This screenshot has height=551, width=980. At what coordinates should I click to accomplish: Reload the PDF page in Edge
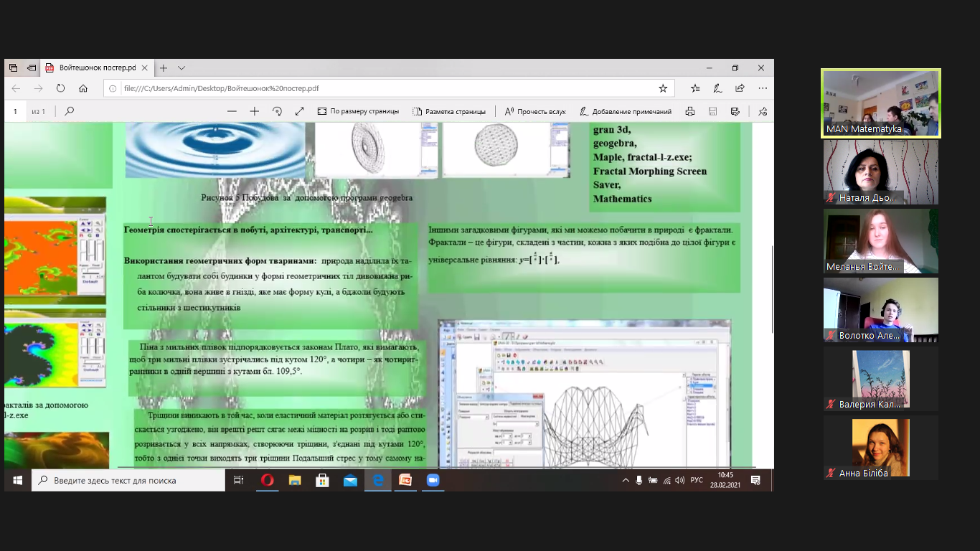coord(60,88)
